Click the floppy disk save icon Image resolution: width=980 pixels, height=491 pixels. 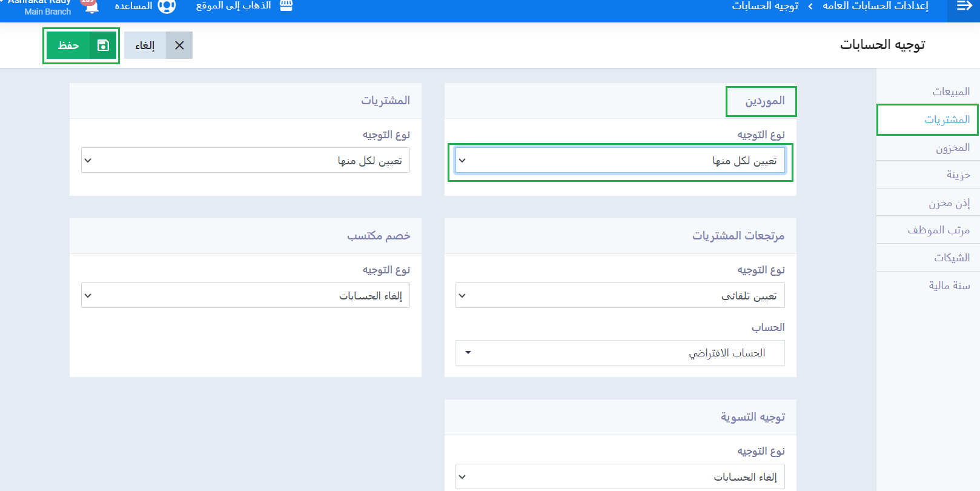pos(103,45)
